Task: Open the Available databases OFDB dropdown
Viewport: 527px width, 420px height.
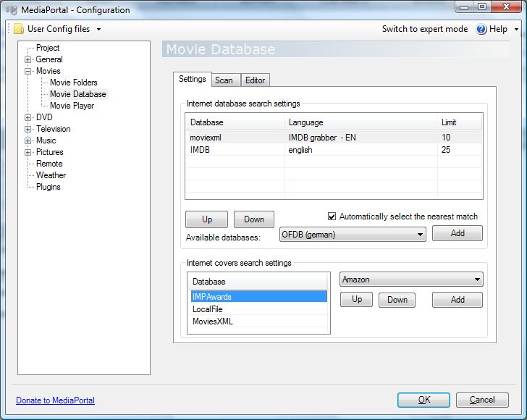Action: pos(421,235)
